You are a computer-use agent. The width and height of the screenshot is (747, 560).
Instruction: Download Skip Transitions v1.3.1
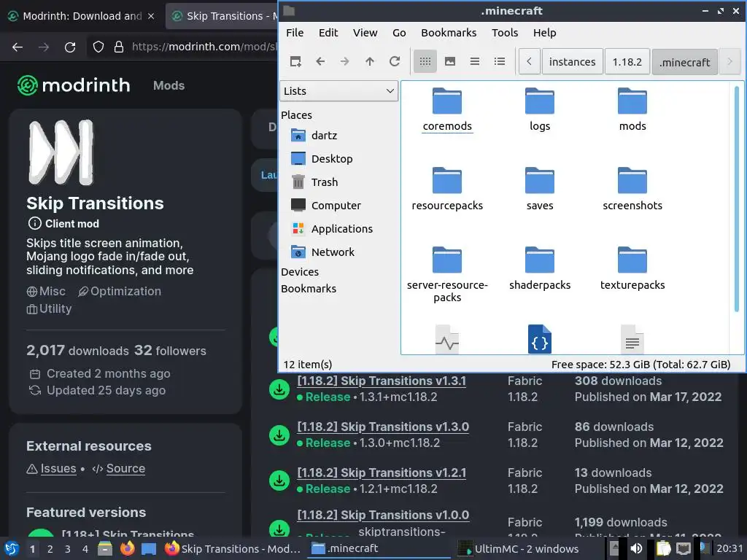279,389
